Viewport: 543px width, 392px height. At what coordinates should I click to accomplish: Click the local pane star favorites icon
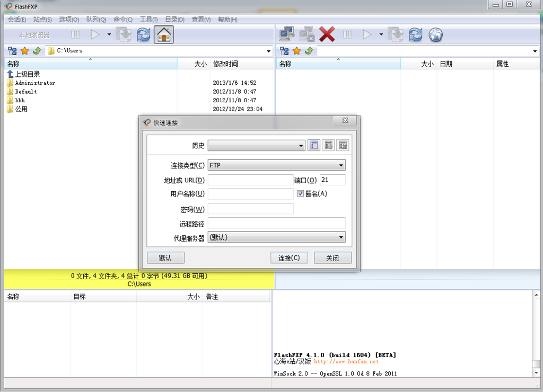[24, 51]
